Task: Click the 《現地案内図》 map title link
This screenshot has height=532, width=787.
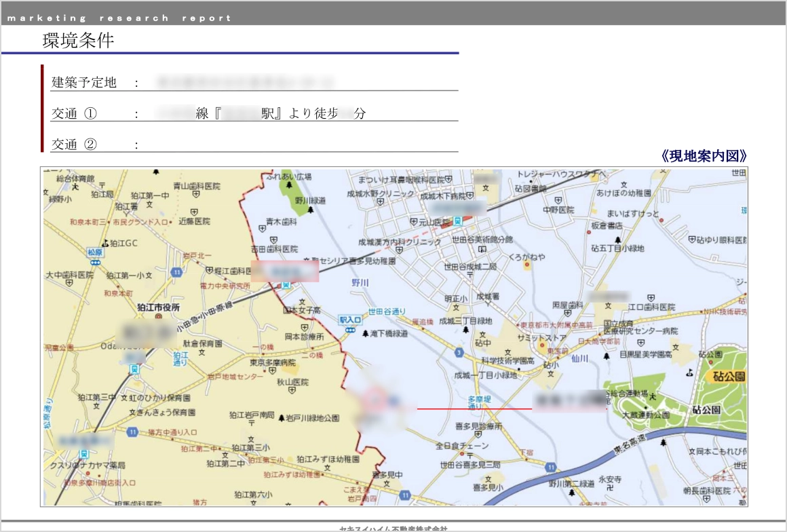Action: click(704, 155)
